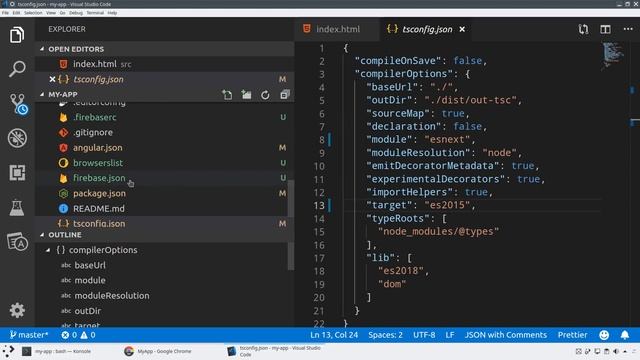Open the Terminal menu

point(95,13)
